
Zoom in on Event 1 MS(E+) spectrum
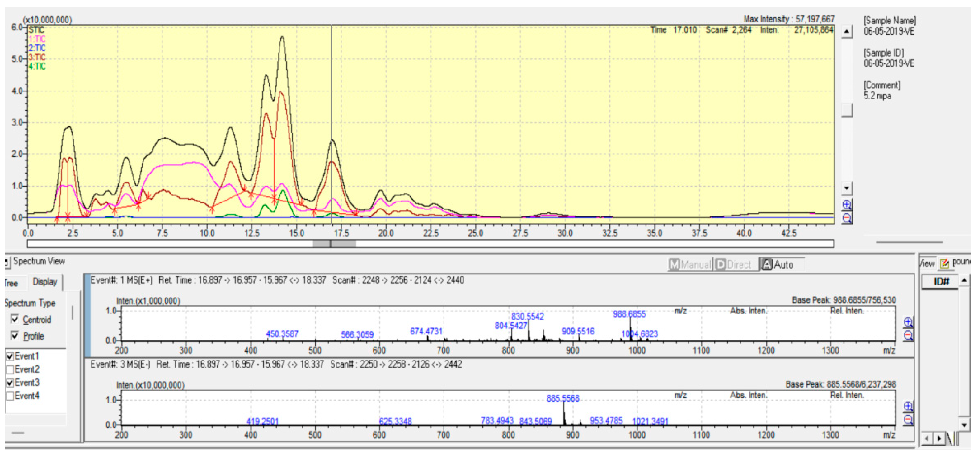click(x=908, y=322)
